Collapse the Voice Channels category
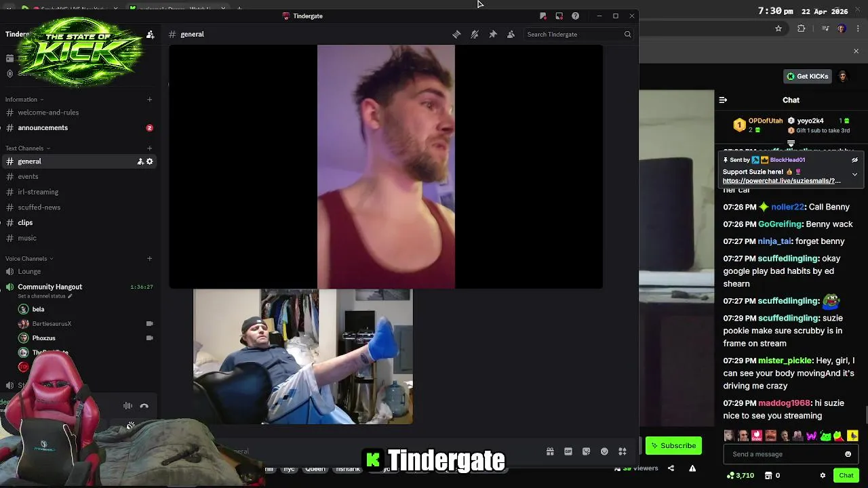This screenshot has height=488, width=868. (x=29, y=259)
